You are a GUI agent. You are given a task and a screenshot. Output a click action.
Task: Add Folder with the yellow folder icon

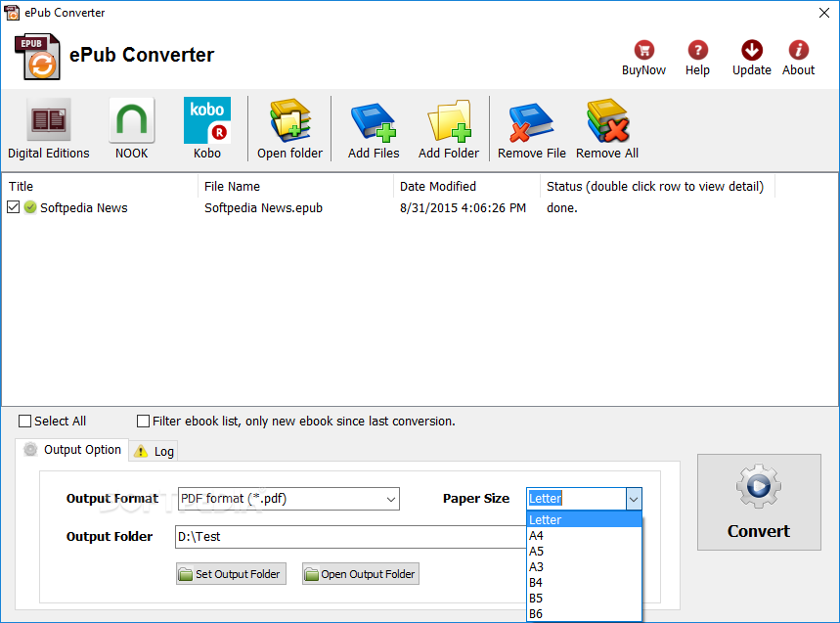point(449,128)
